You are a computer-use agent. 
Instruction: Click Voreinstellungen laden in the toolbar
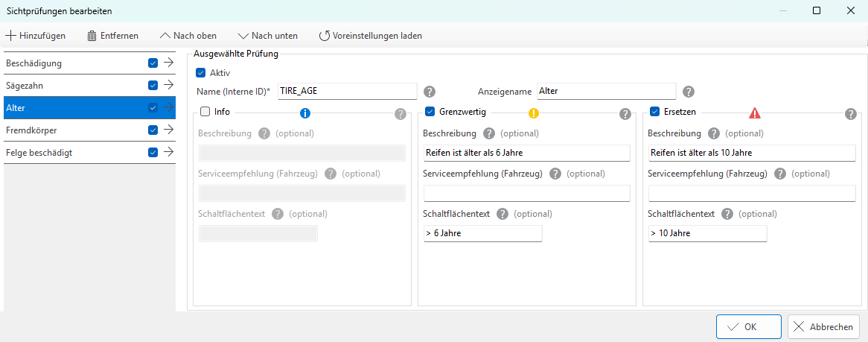click(370, 35)
